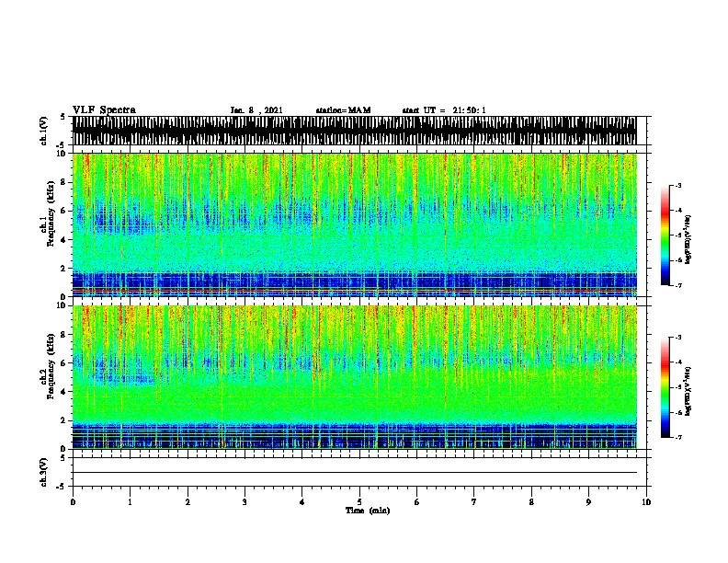This screenshot has width=728, height=563.
Task: Click the "start UT = 21:50:1" label
Action: [x=444, y=110]
